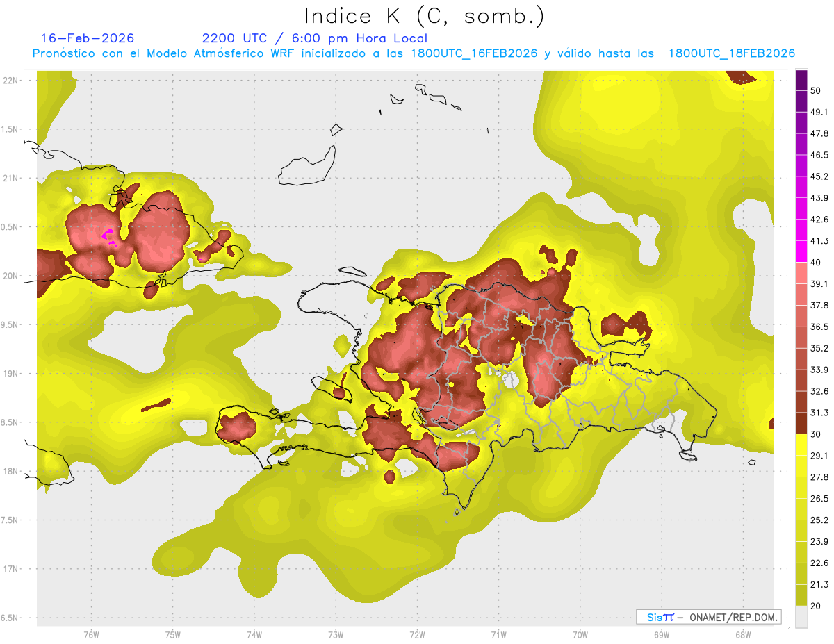Click the darkest purple legend band beside 50
The width and height of the screenshot is (834, 644).
pyautogui.click(x=801, y=81)
